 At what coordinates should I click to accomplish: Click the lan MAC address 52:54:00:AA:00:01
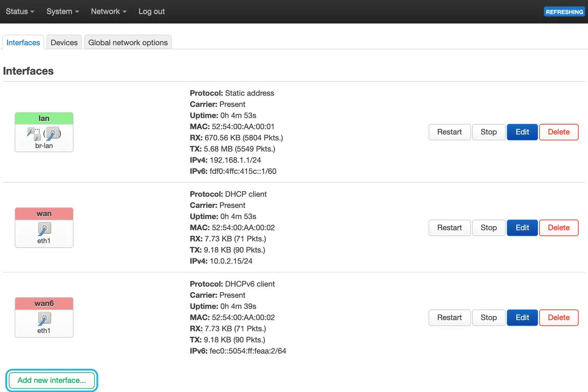pos(243,126)
